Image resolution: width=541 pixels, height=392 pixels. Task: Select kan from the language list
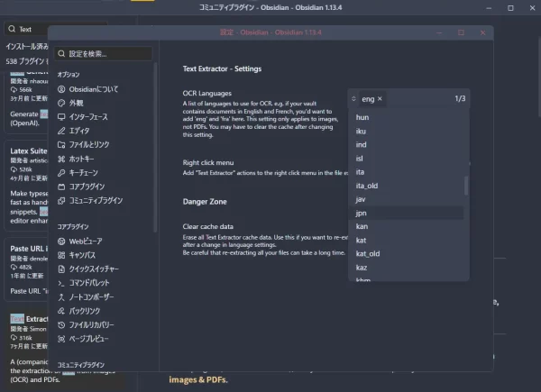pos(406,226)
